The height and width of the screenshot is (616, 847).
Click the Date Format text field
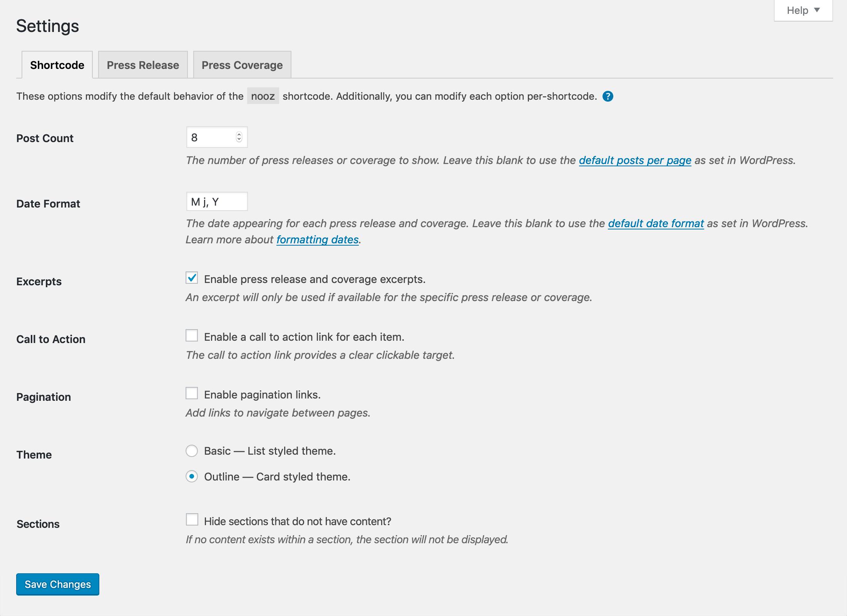(x=217, y=202)
